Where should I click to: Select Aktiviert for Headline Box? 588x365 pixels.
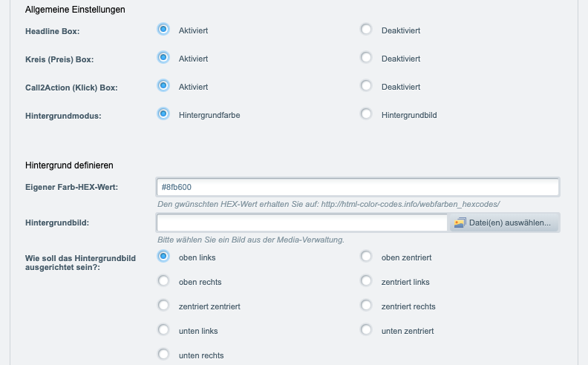[x=163, y=29]
